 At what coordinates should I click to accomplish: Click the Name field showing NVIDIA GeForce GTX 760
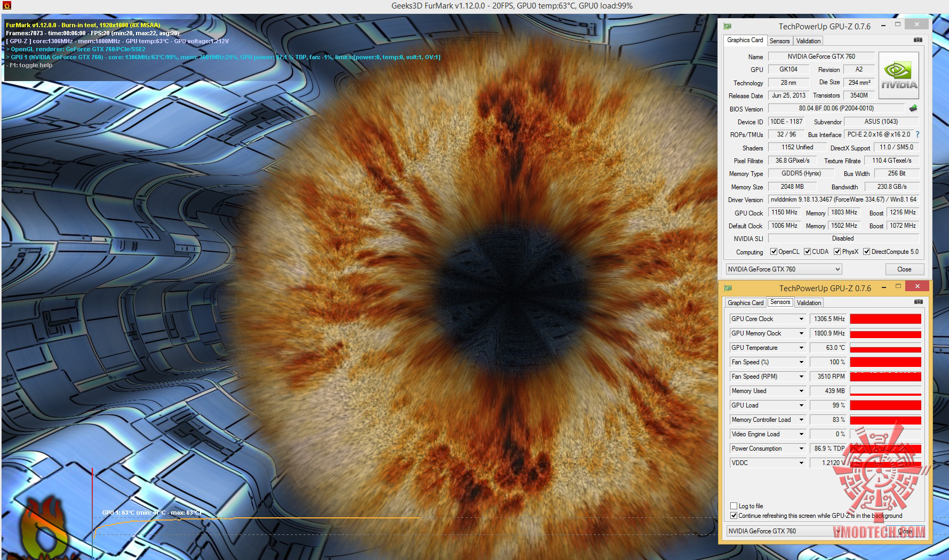click(821, 57)
